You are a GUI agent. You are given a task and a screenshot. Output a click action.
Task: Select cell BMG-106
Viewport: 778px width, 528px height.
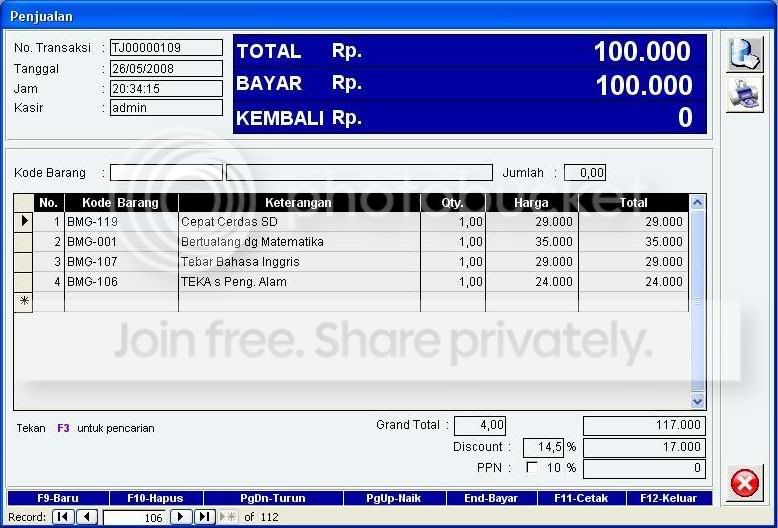[121, 282]
